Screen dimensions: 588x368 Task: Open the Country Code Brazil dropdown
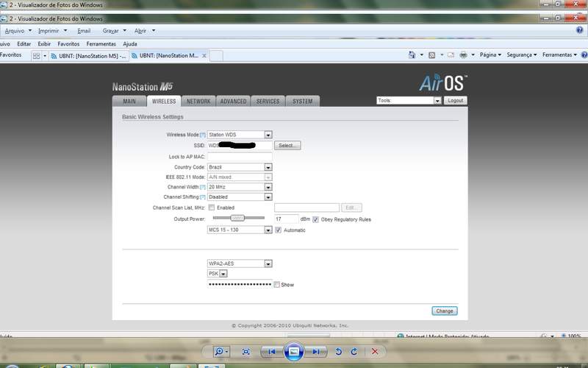coord(240,167)
